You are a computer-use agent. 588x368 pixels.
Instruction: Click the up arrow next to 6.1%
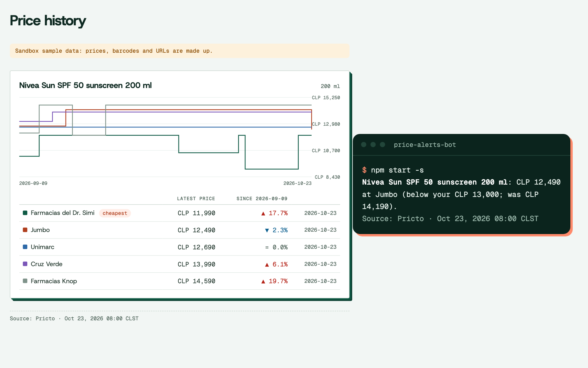[267, 264]
